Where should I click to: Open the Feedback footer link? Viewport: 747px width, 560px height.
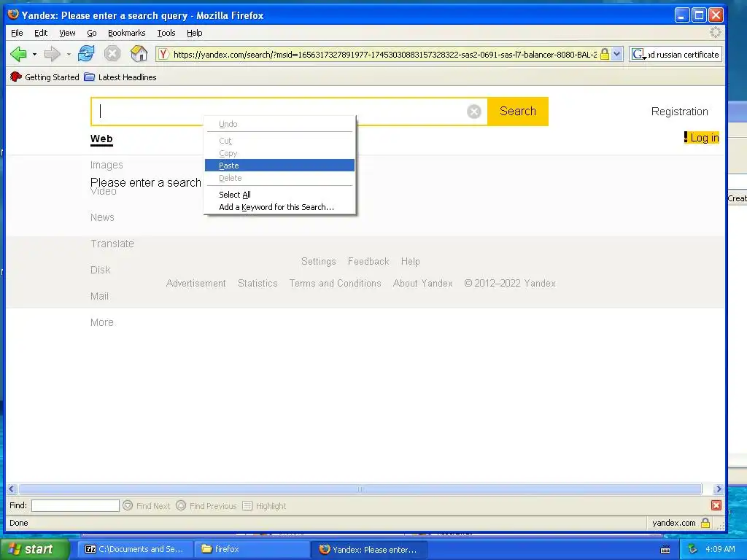pyautogui.click(x=368, y=262)
